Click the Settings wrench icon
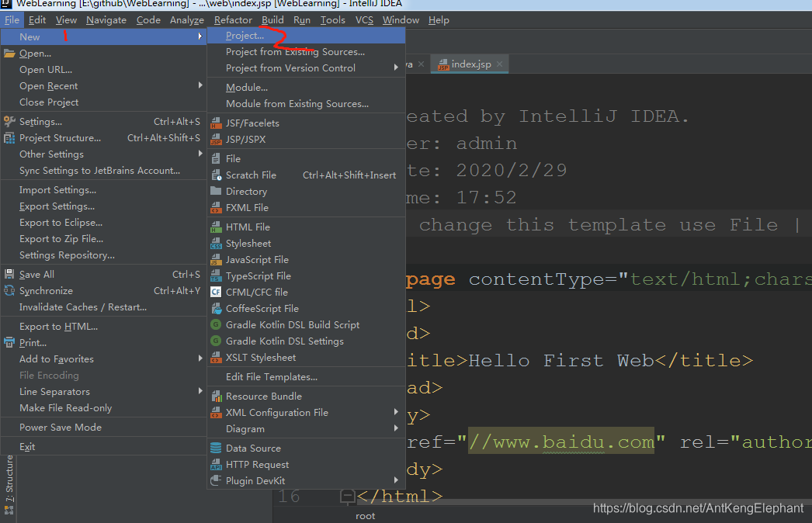Screen dimensions: 812x523 (9, 122)
